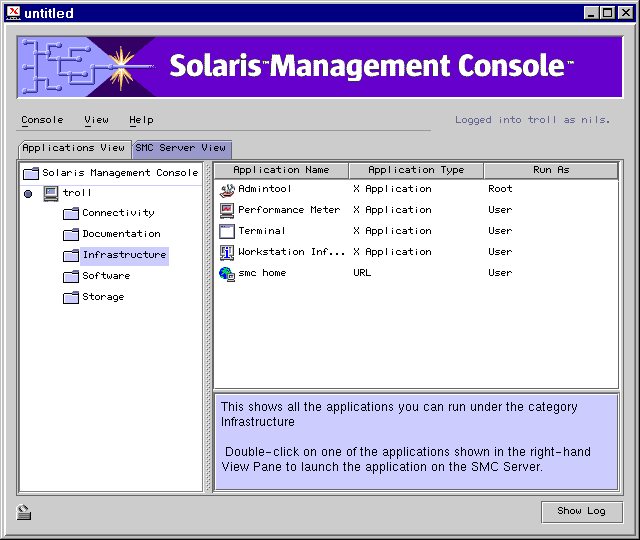Minimize the untitled window
This screenshot has width=640, height=540.
coord(590,13)
